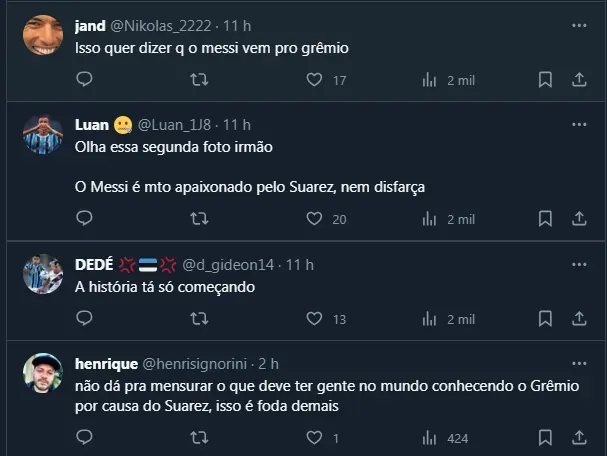Open henrique's profile avatar
607x456 pixels.
(x=42, y=374)
